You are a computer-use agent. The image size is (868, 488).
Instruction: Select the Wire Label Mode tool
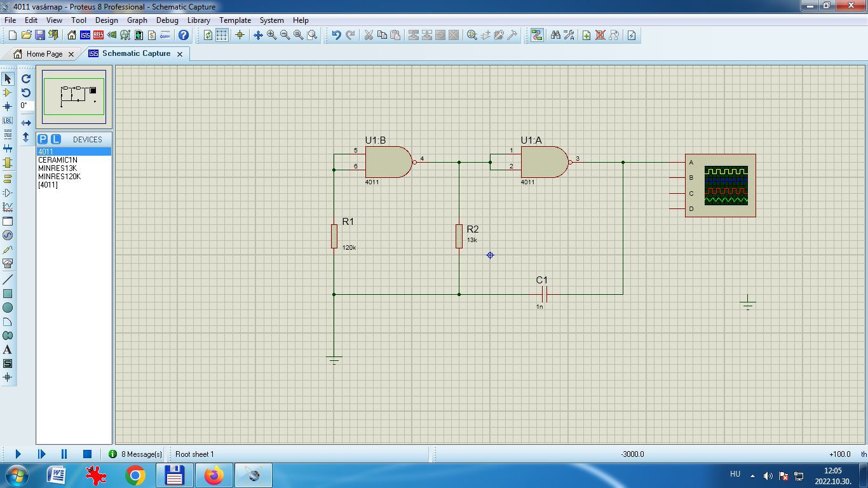[8, 121]
